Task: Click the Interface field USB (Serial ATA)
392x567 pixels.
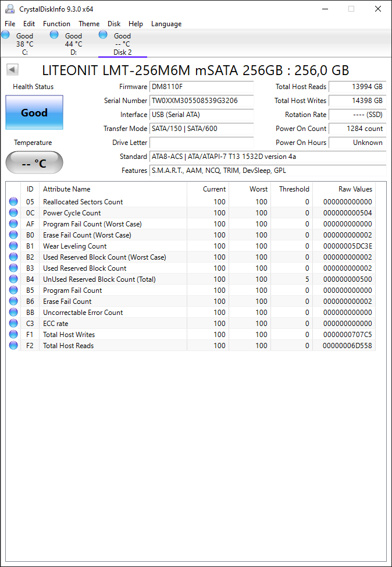Action: tap(202, 115)
